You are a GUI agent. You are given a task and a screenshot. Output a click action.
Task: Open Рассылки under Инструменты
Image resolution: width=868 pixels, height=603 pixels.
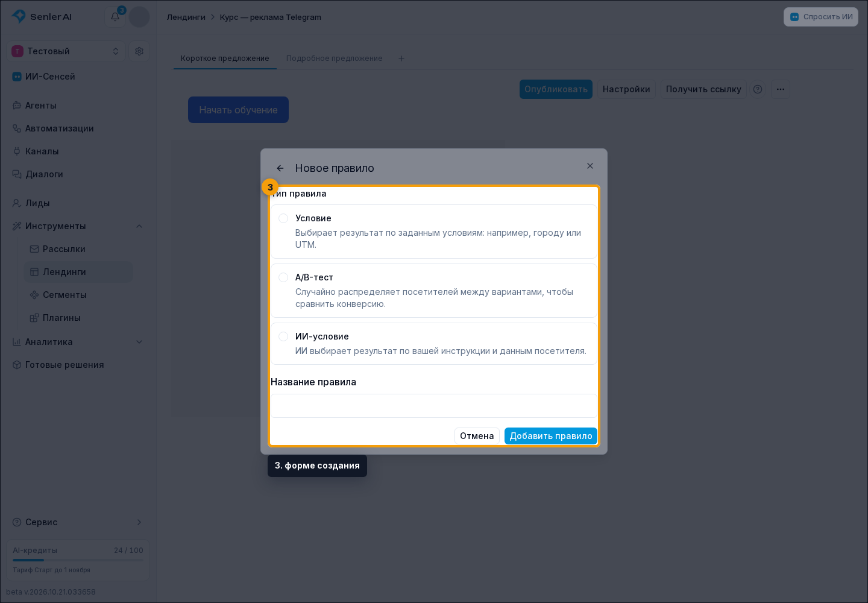click(78, 249)
